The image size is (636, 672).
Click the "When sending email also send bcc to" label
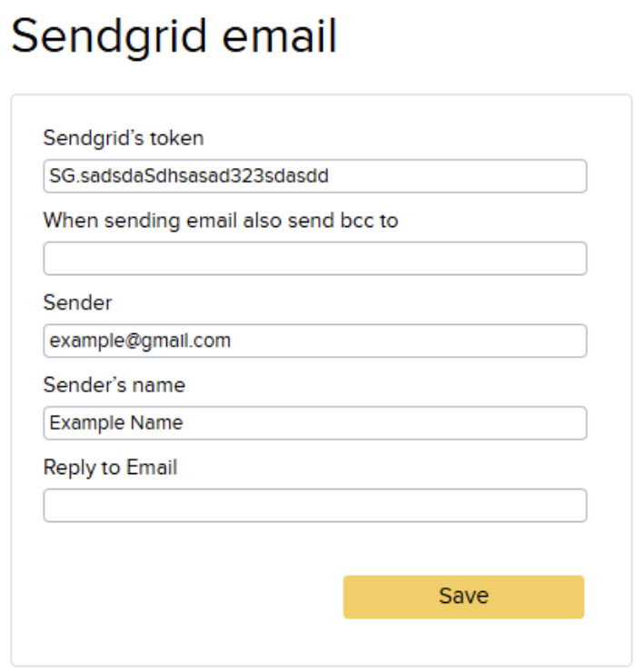(221, 221)
